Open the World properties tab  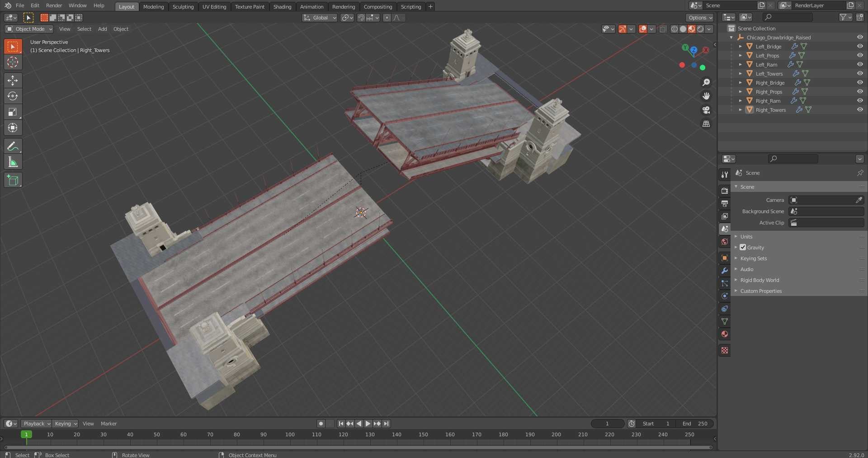[x=725, y=242]
